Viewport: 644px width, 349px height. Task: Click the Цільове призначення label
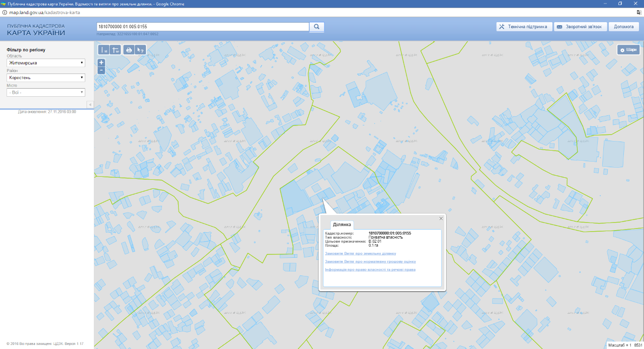tap(345, 241)
